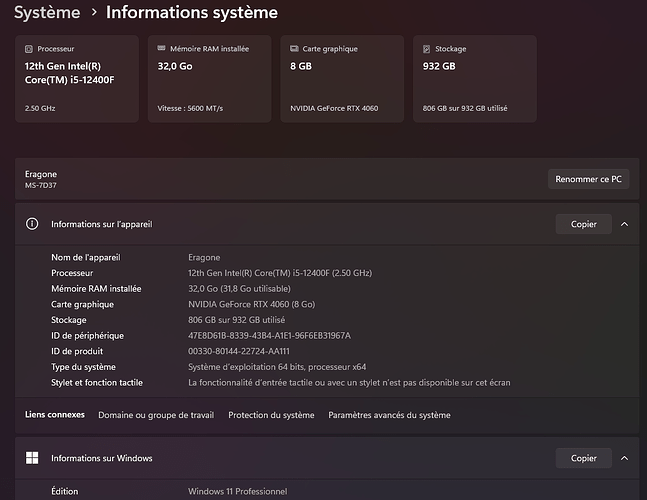Screen dimensions: 647x500
Task: Open the Mémoire RAM installée card
Action: (210, 79)
